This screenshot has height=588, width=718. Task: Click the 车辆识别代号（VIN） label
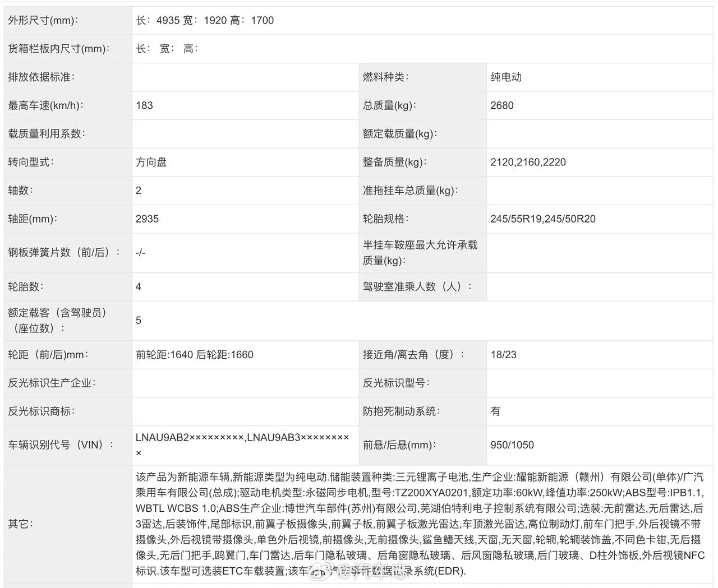[61, 445]
